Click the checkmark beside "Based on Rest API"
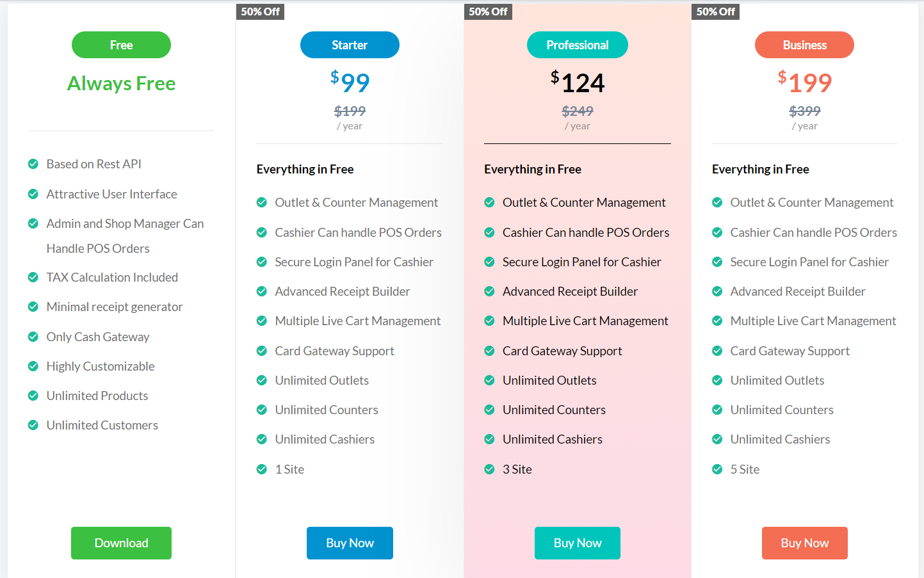This screenshot has height=578, width=924. tap(33, 164)
